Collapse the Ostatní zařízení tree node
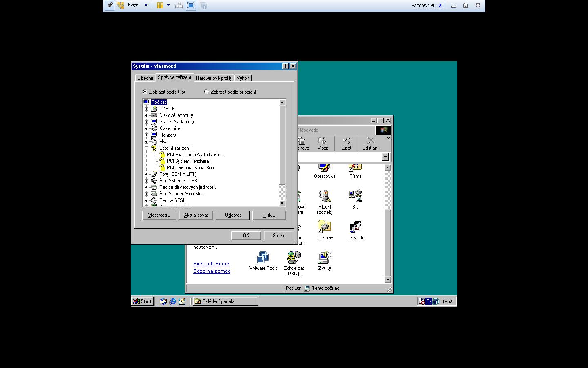This screenshot has width=588, height=368. pyautogui.click(x=146, y=148)
